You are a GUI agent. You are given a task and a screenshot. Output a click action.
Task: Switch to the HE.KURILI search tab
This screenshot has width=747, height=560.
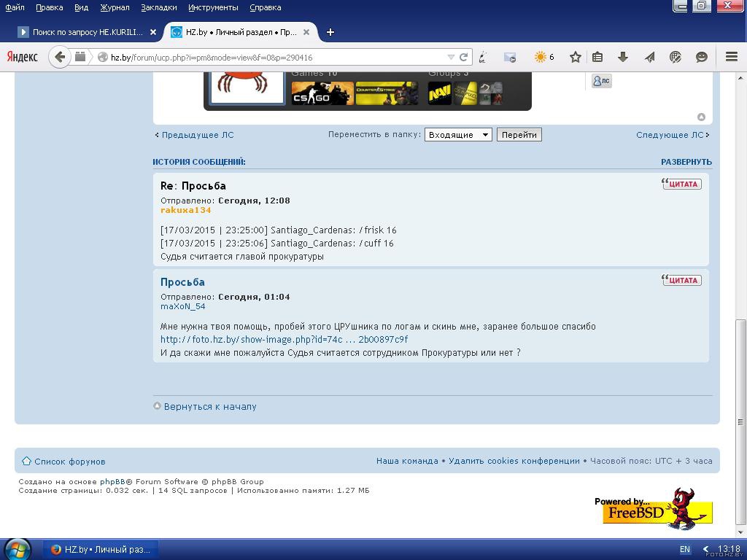coord(86,32)
